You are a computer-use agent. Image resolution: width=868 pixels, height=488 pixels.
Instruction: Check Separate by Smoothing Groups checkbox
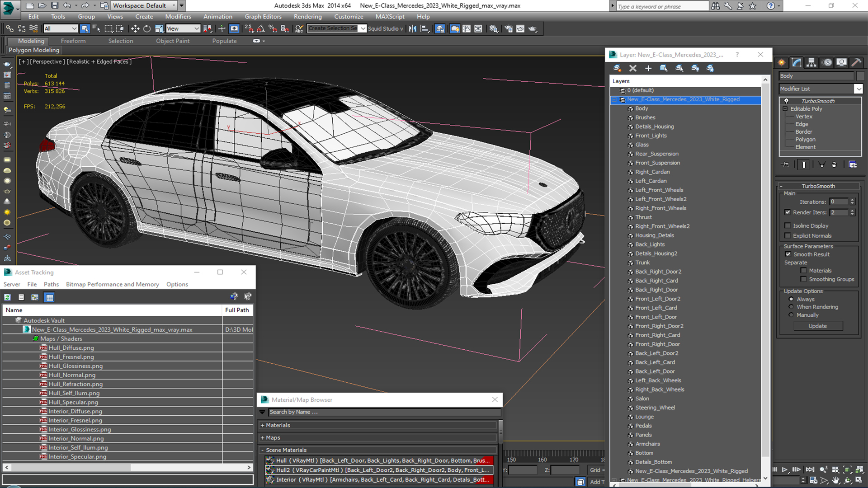tap(803, 279)
